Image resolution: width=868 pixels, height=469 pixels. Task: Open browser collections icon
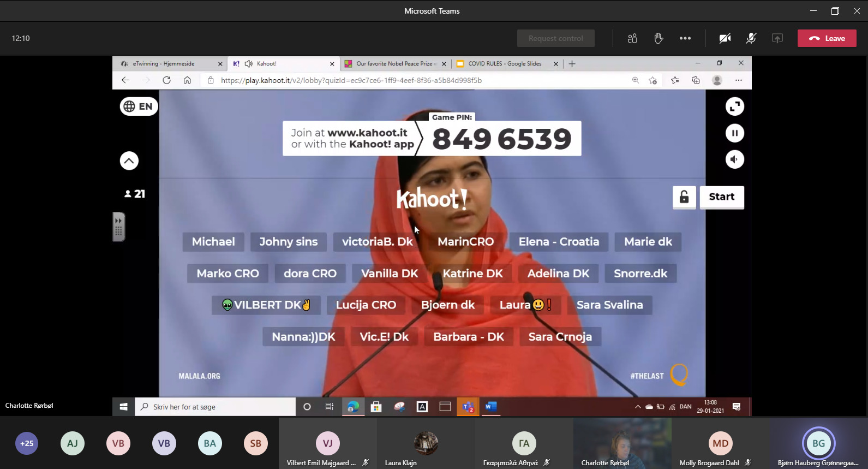[x=696, y=80]
